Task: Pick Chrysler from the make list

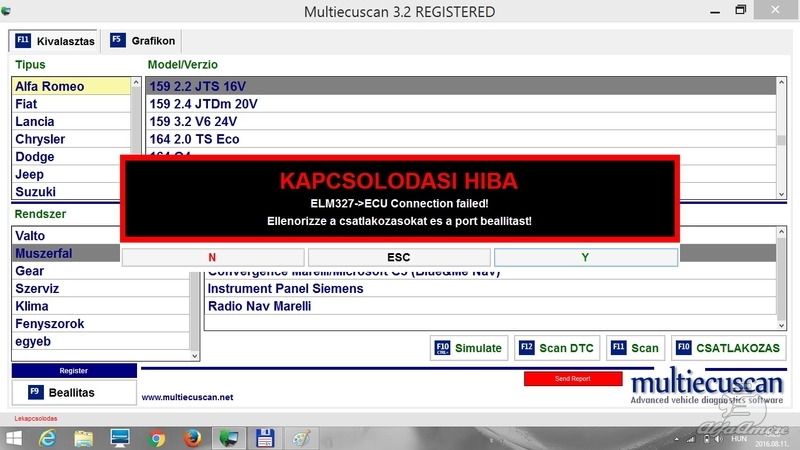Action: click(71, 139)
